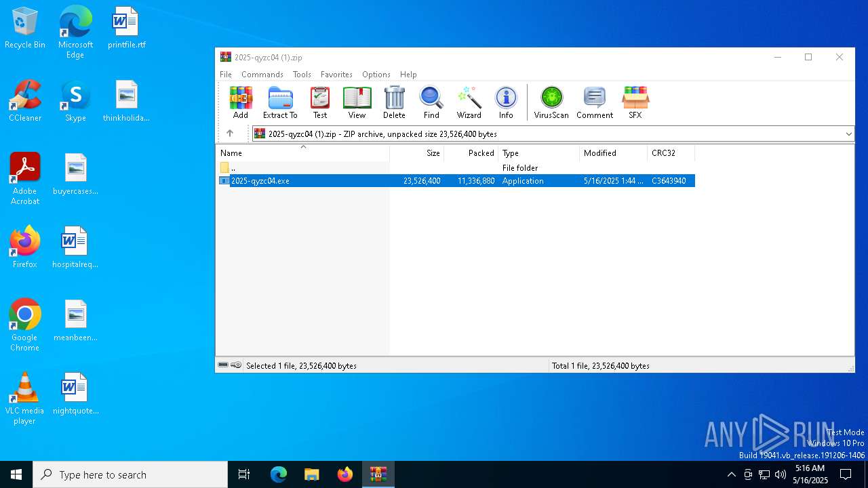The width and height of the screenshot is (868, 488).
Task: Show archive Info
Action: pyautogui.click(x=506, y=102)
